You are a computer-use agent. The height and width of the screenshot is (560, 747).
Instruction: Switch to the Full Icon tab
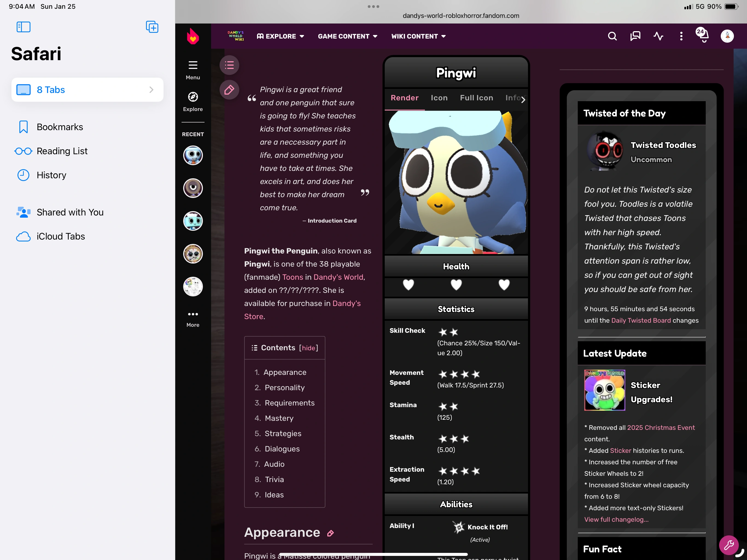point(476,98)
